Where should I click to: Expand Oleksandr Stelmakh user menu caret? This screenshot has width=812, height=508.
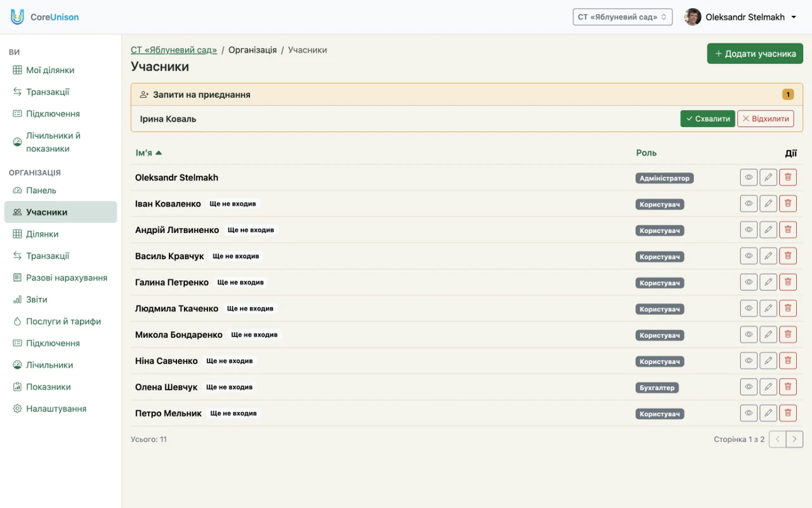pos(794,18)
